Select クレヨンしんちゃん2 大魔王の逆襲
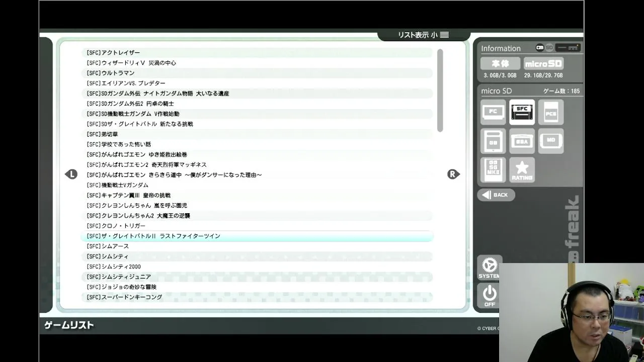 257,216
